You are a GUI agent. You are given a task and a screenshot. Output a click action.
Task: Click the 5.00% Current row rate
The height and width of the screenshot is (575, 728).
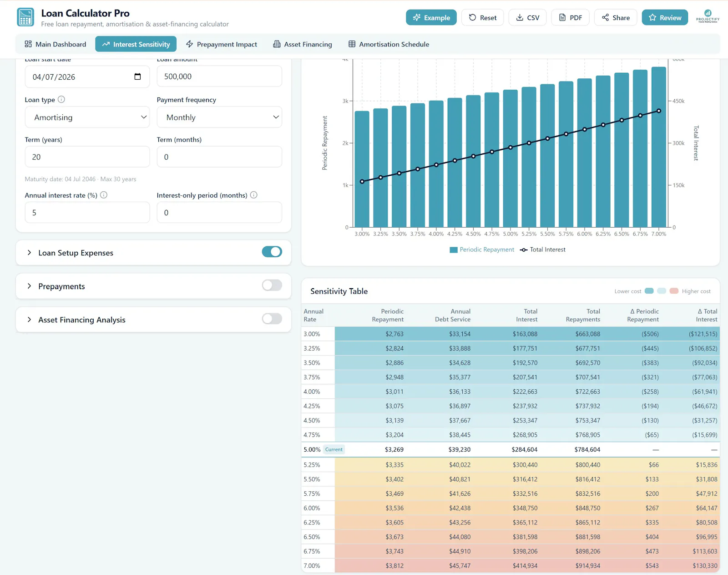click(x=312, y=449)
